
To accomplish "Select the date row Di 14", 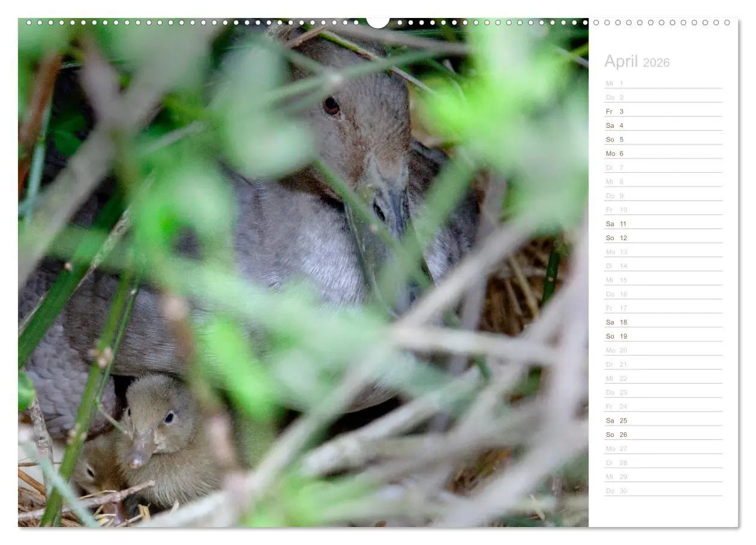I will (663, 265).
